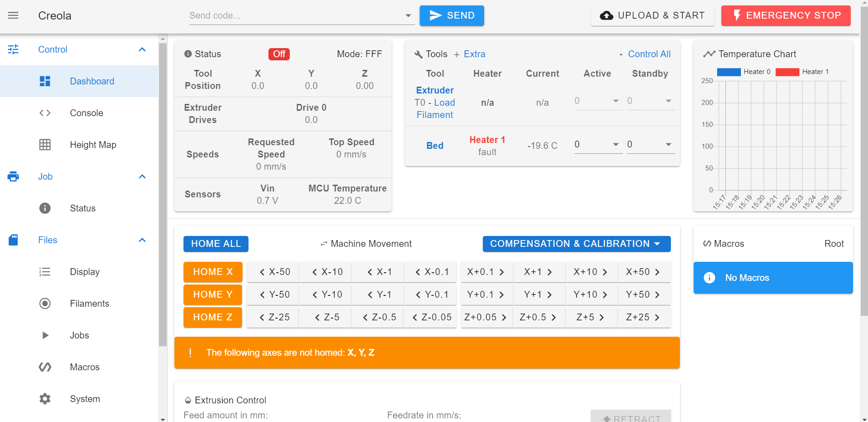Toggle Heater 0 legend color in chart
This screenshot has height=422, width=868.
click(729, 72)
